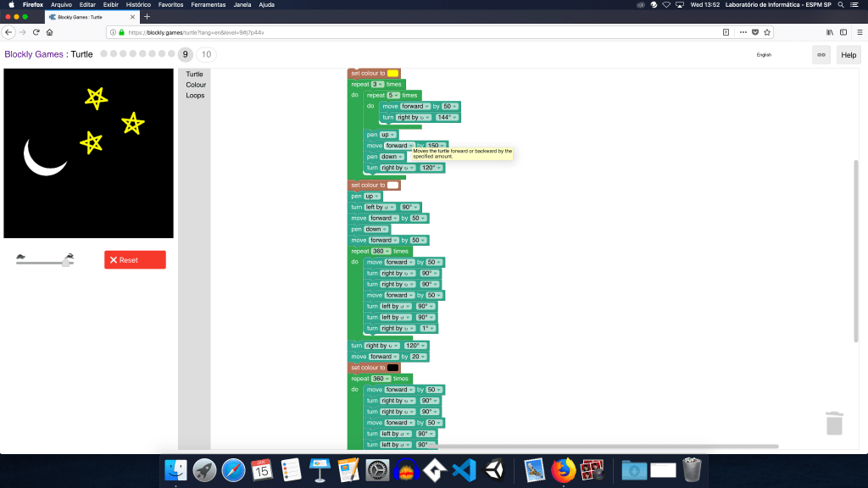The image size is (868, 488).
Task: Click the link icon button beside Help
Action: (x=821, y=54)
